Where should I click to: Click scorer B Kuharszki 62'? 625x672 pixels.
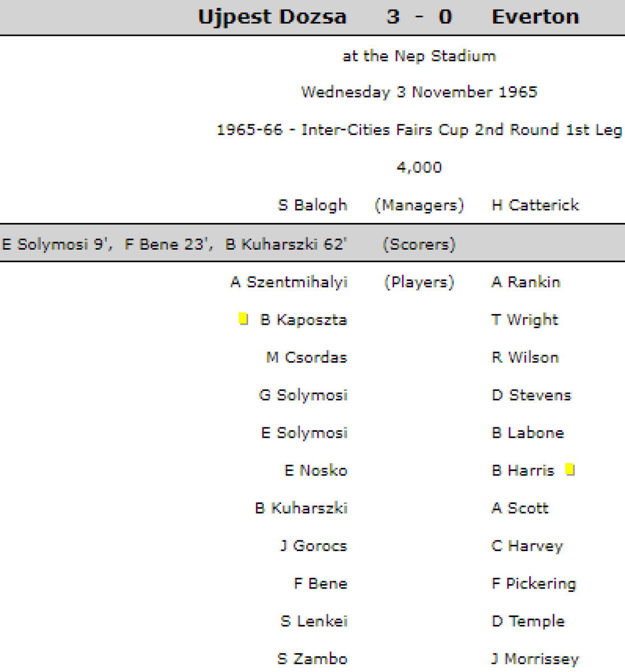pyautogui.click(x=286, y=245)
